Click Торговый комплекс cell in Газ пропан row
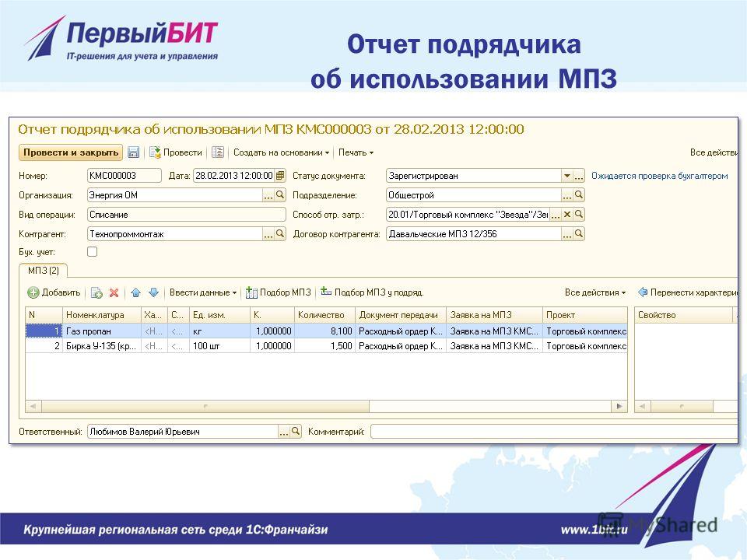Viewport: 747px width, 560px height. 585,331
